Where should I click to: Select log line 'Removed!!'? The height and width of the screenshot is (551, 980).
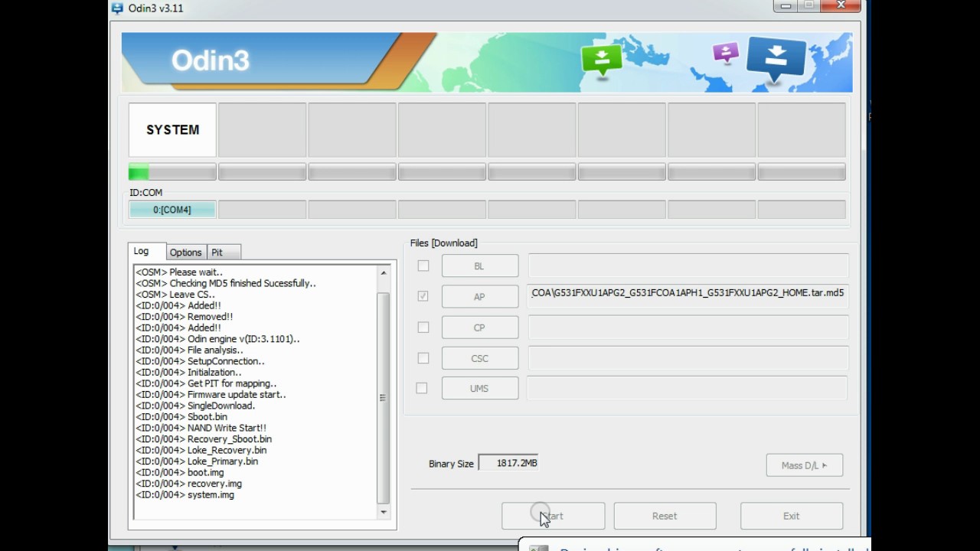pyautogui.click(x=185, y=317)
